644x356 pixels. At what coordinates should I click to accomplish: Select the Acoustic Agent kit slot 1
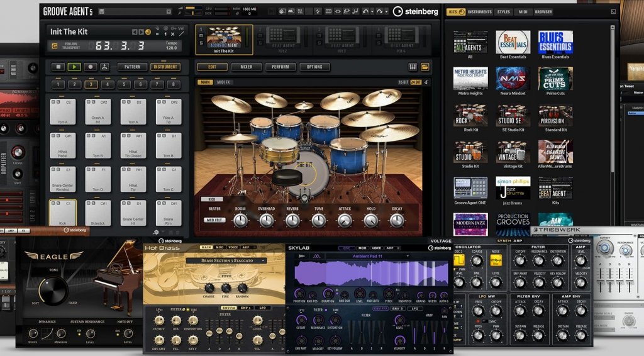pyautogui.click(x=224, y=40)
